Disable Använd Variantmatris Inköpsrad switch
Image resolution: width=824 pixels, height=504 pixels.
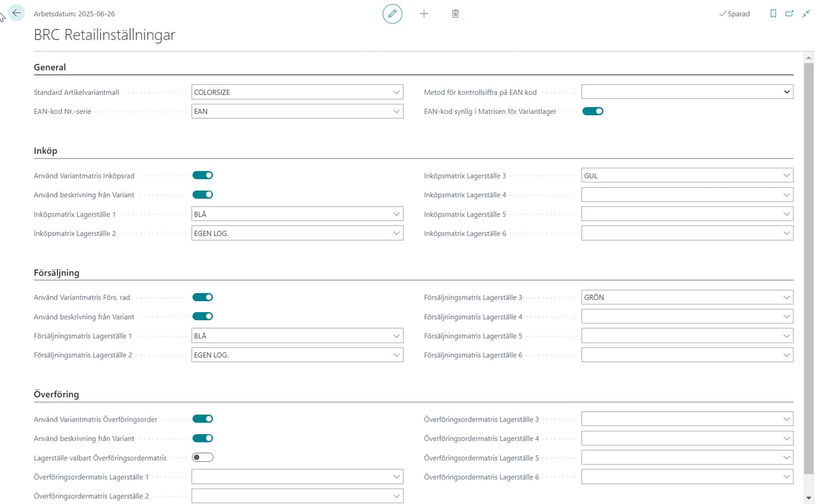pyautogui.click(x=203, y=175)
